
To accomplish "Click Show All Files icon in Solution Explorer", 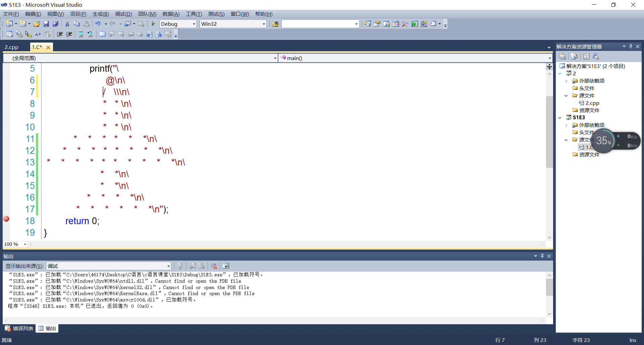I will point(574,57).
